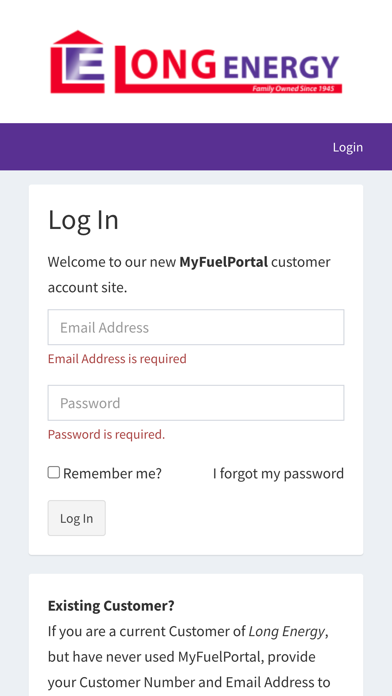The height and width of the screenshot is (696, 392).
Task: Click the empty purple navigation bar area
Action: (164, 147)
